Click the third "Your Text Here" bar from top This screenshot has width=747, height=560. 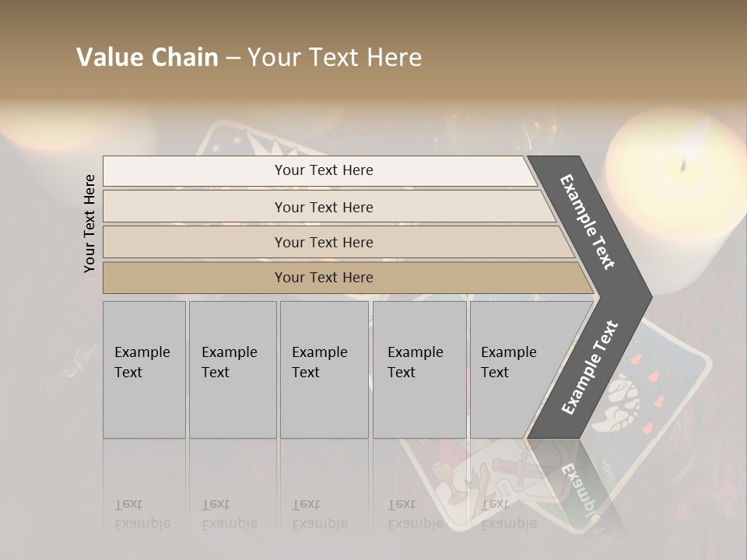click(323, 242)
